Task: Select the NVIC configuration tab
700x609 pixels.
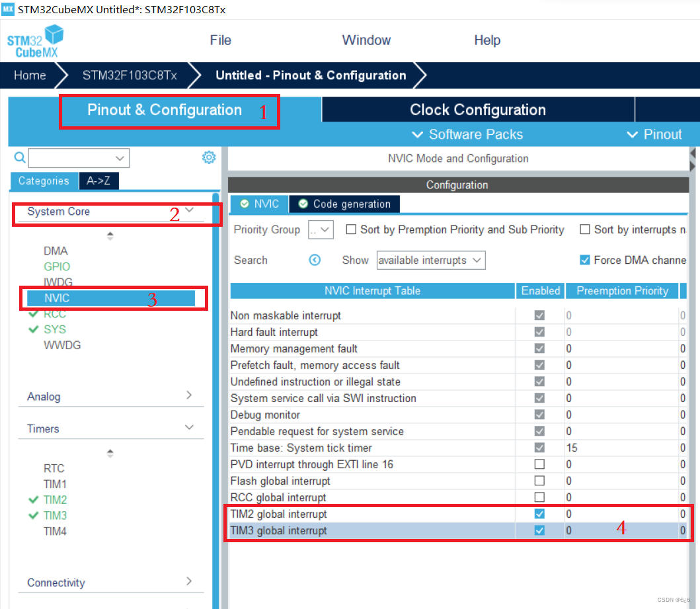Action: pyautogui.click(x=259, y=204)
